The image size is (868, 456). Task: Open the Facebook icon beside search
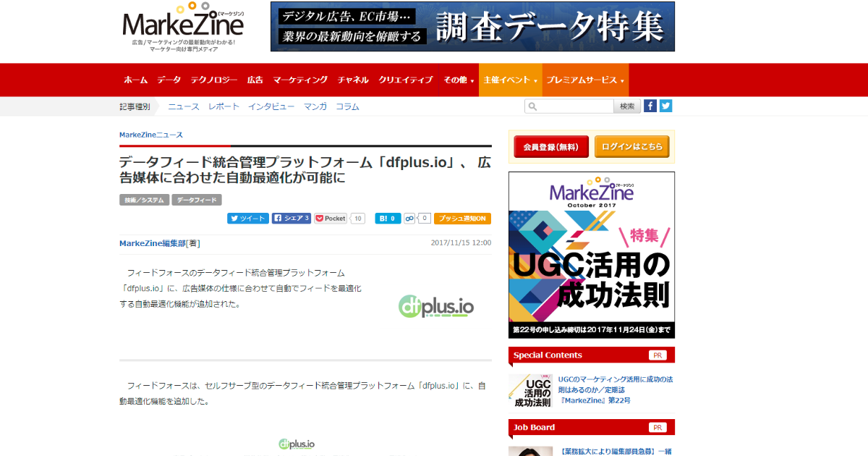point(650,106)
